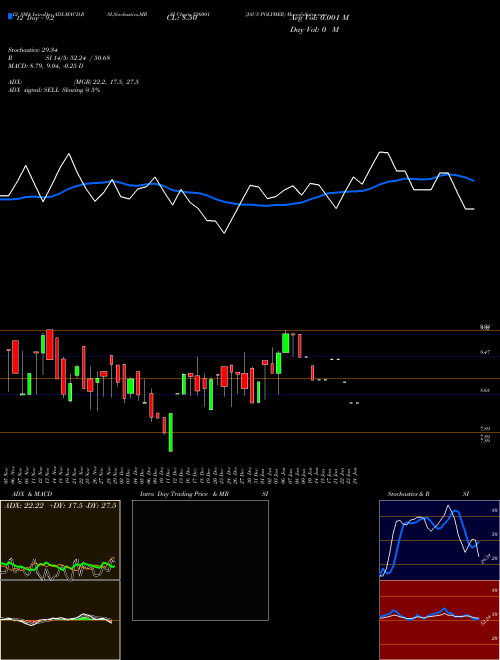Click the RSI 14/5 value line
The height and width of the screenshot is (660, 500).
pos(59,58)
